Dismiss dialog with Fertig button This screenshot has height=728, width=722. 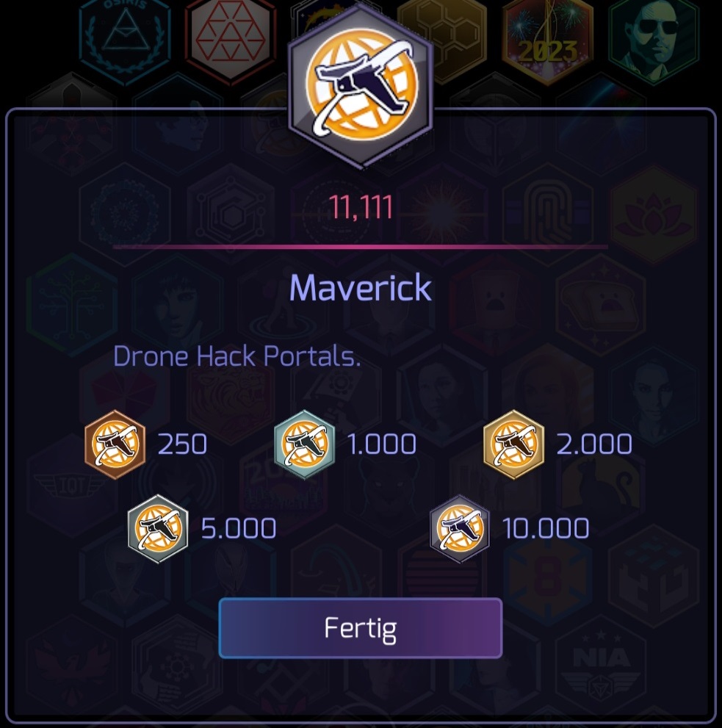361,628
